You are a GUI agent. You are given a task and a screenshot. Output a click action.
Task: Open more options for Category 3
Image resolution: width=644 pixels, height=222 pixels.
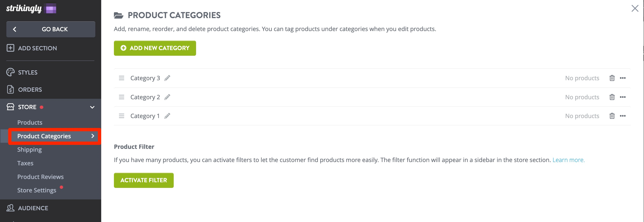click(623, 78)
